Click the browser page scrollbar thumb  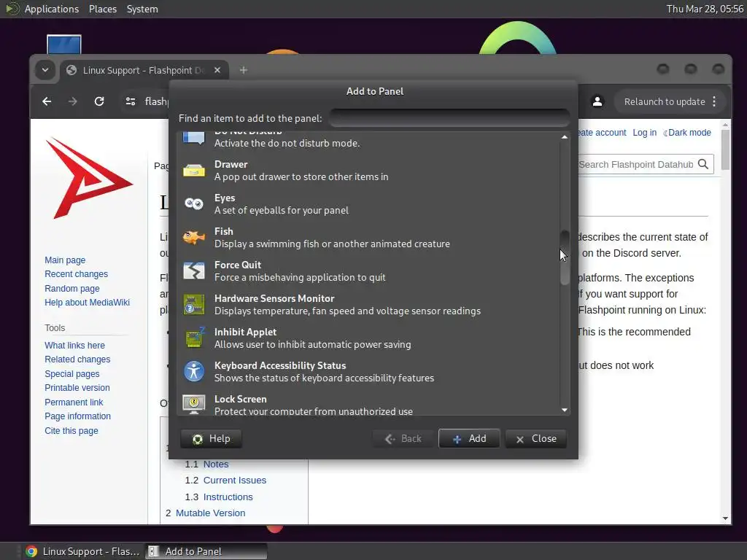[726, 149]
